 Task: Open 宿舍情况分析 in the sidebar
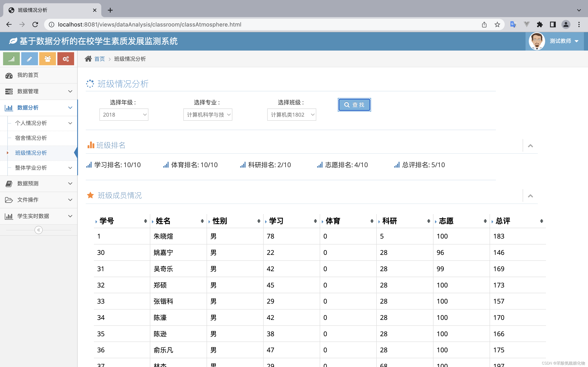point(31,138)
